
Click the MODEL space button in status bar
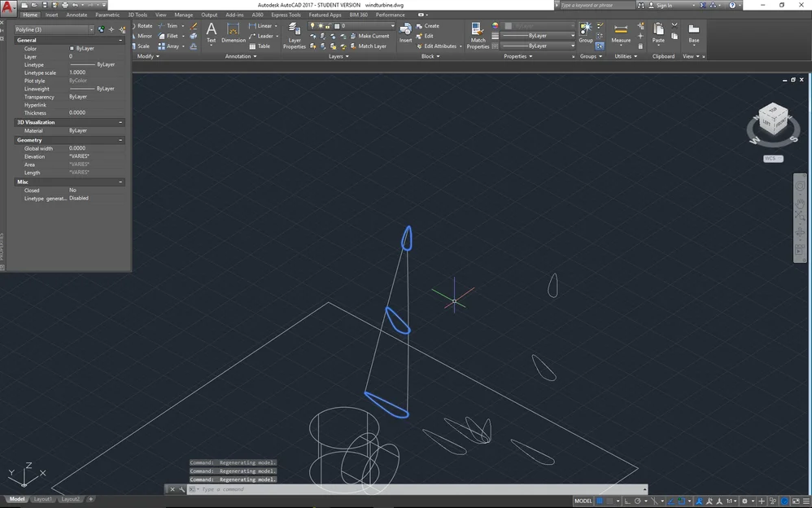(583, 501)
